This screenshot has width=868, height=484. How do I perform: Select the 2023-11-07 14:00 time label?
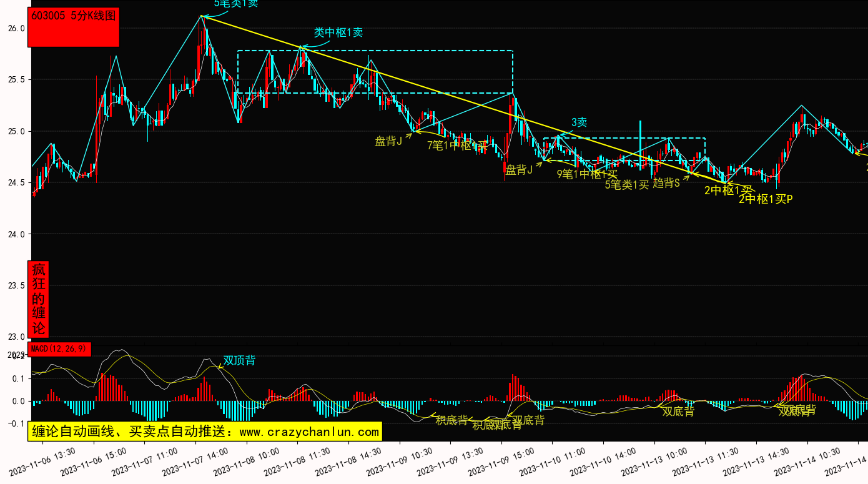click(x=195, y=462)
